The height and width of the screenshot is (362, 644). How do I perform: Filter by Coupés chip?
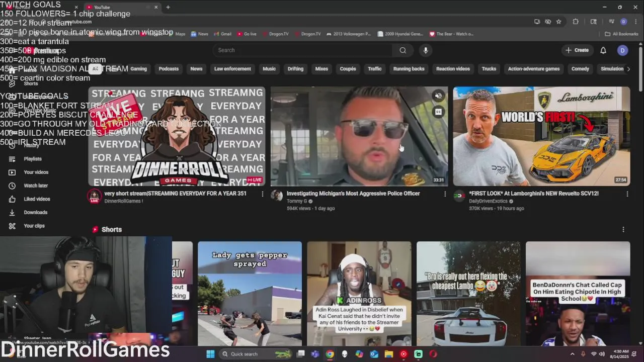click(348, 69)
